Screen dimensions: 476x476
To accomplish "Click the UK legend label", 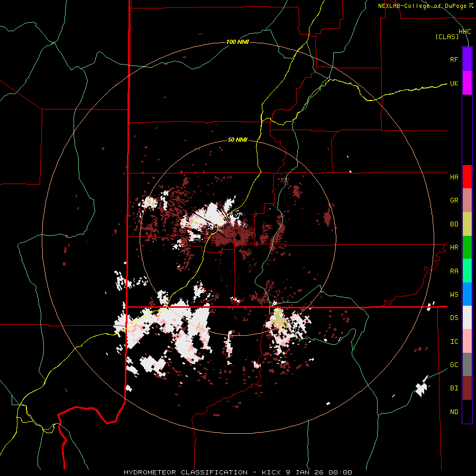I will pos(454,83).
